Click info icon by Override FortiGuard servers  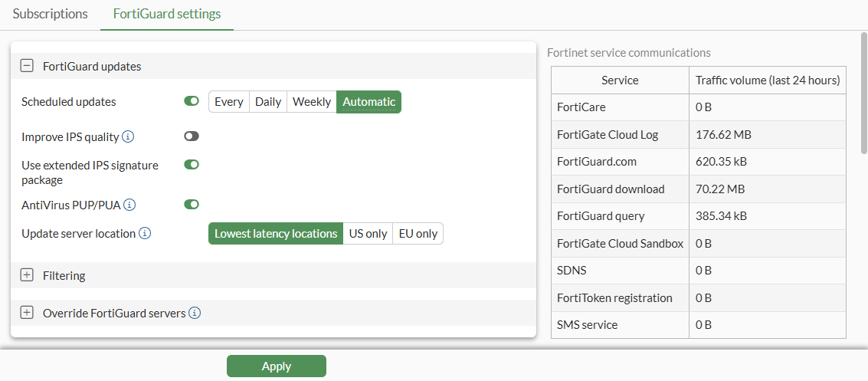tap(195, 313)
